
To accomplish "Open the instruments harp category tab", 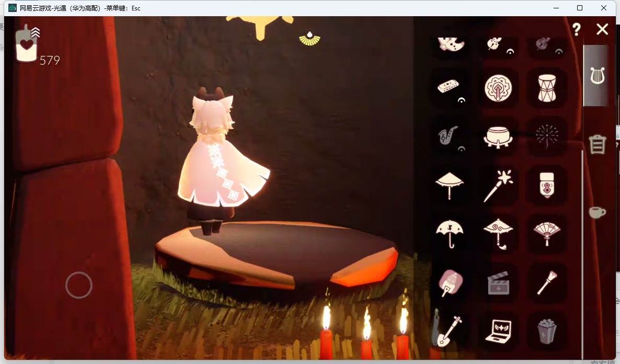I will (x=597, y=76).
